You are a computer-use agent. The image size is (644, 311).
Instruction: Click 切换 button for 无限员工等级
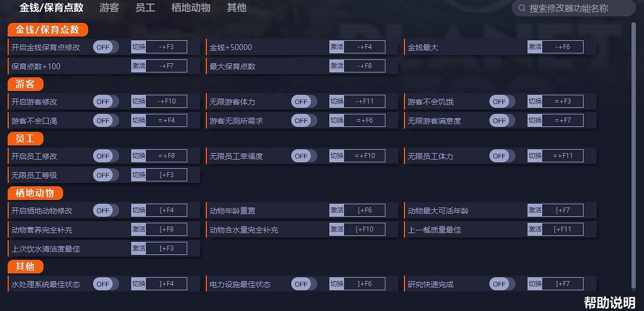click(x=139, y=175)
